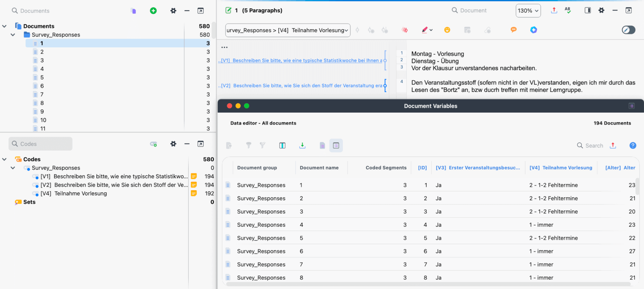
Task: Click document icon in row Survey_Responses 2
Action: point(228,198)
